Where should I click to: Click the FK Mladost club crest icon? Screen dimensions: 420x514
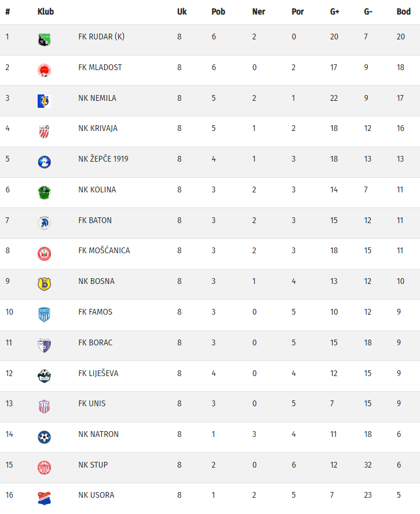point(44,71)
